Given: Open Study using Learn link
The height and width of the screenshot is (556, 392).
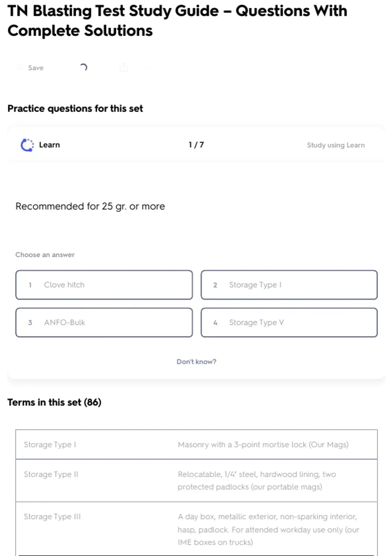Looking at the screenshot, I should pos(335,145).
